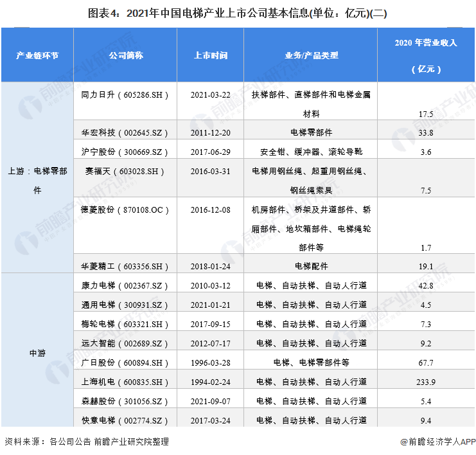Click the 上市时间 column header

click(x=211, y=55)
